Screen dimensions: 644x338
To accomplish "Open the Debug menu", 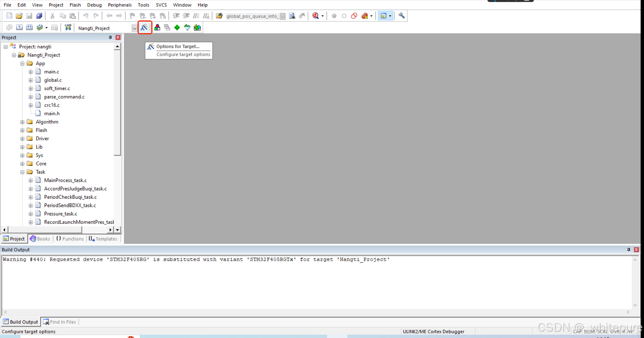I will tap(94, 5).
